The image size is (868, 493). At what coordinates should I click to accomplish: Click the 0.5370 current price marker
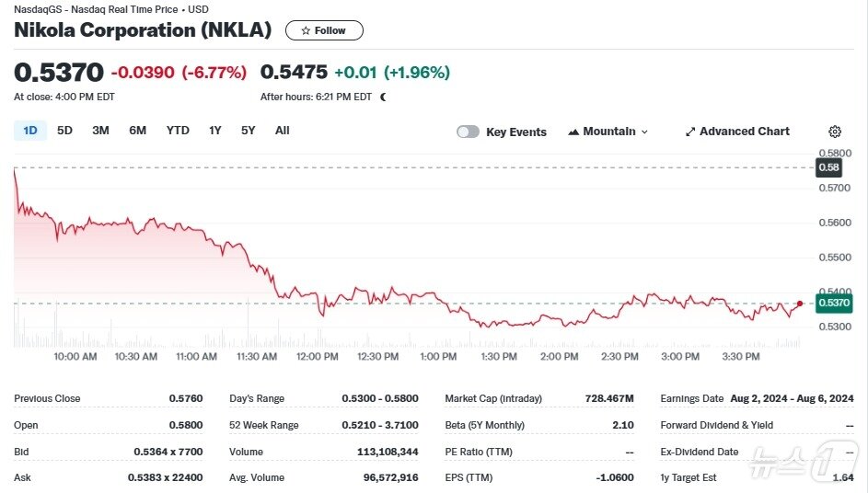coord(835,303)
